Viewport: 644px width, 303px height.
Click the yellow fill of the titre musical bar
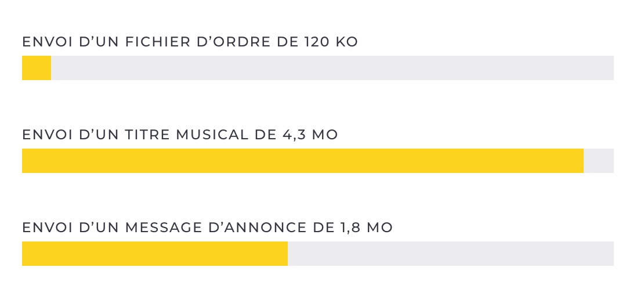tap(302, 161)
